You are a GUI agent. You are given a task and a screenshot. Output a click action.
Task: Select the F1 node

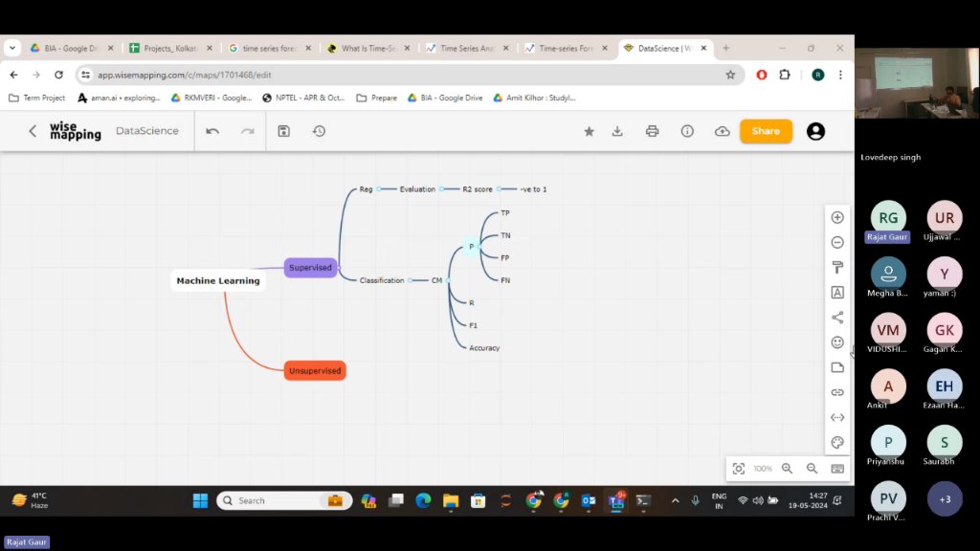pyautogui.click(x=473, y=325)
